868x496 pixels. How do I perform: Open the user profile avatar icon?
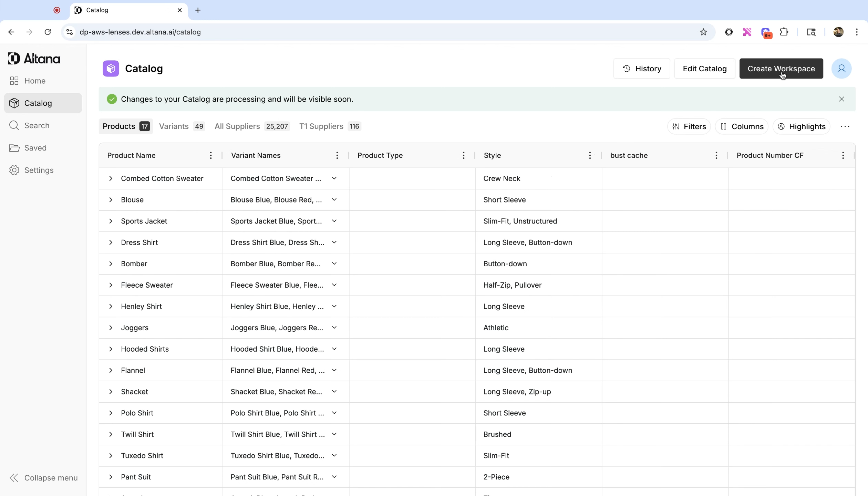coord(841,69)
